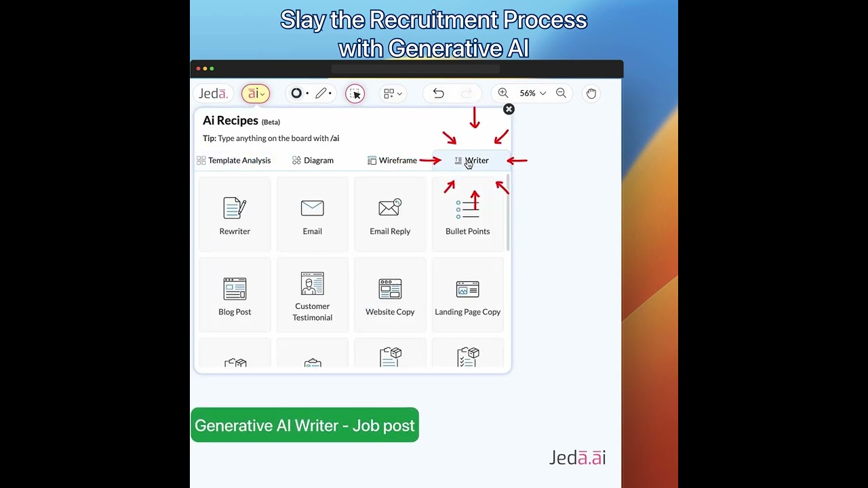
Task: Choose the Bullet Points recipe
Action: click(468, 215)
